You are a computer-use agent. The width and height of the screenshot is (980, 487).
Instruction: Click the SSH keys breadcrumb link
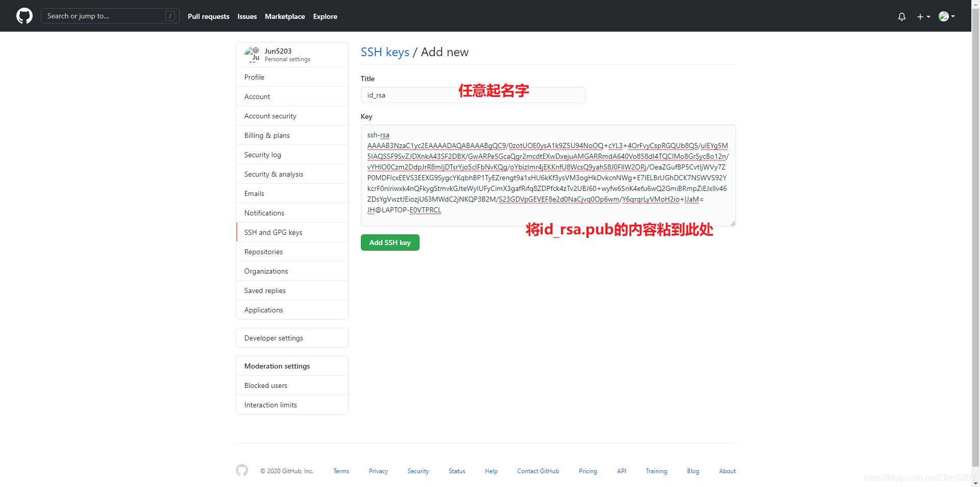click(x=385, y=52)
